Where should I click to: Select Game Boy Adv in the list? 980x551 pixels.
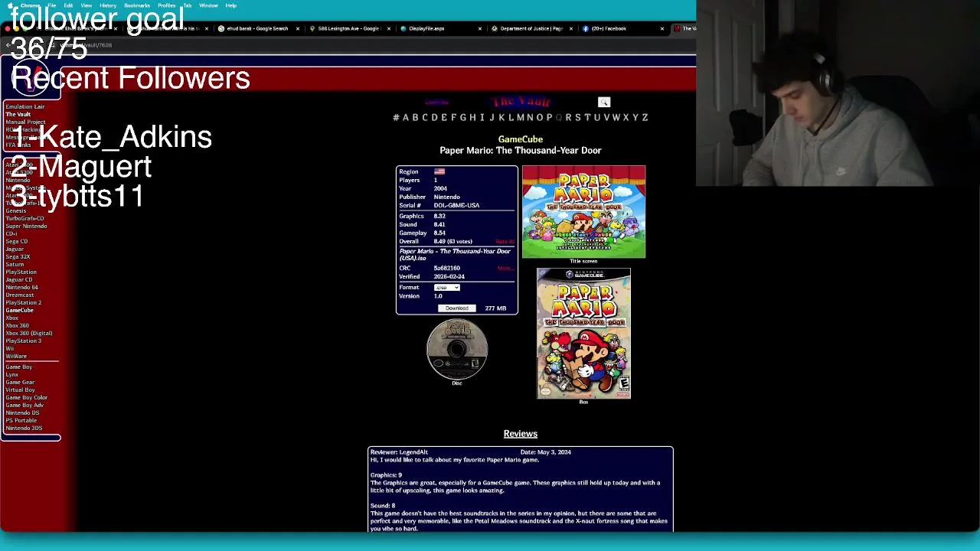click(x=24, y=405)
